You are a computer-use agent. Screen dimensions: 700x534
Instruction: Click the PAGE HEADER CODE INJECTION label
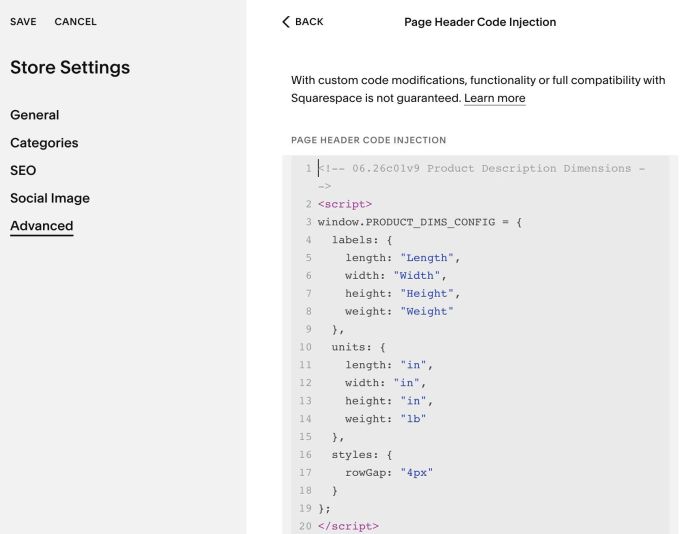(x=368, y=140)
